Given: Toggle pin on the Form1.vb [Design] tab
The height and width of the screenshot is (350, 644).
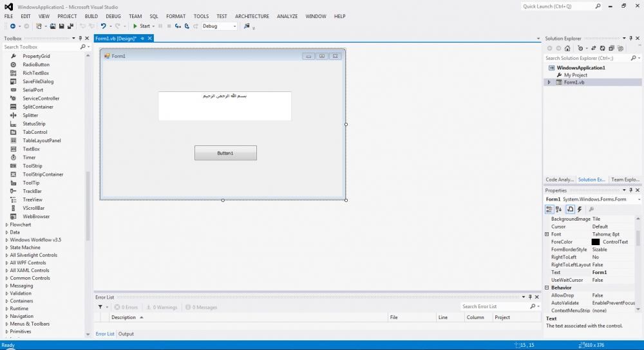Looking at the screenshot, I should (142, 38).
